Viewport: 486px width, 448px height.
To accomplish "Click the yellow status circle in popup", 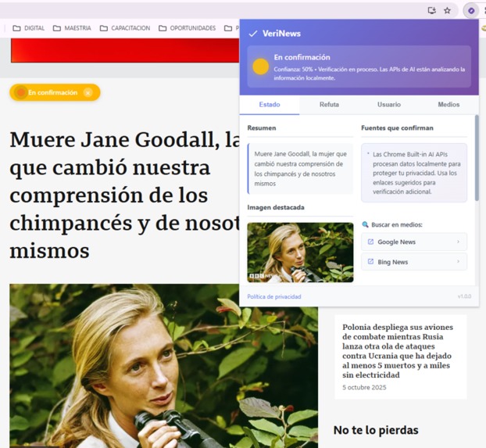I will pos(260,66).
